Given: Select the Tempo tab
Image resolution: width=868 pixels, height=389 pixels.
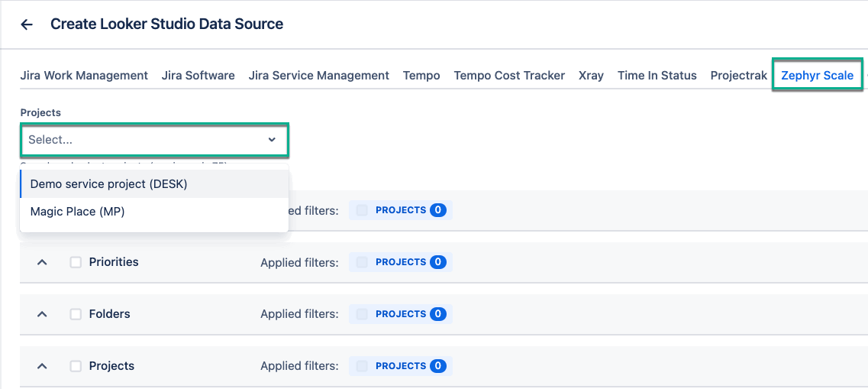Looking at the screenshot, I should [x=422, y=76].
